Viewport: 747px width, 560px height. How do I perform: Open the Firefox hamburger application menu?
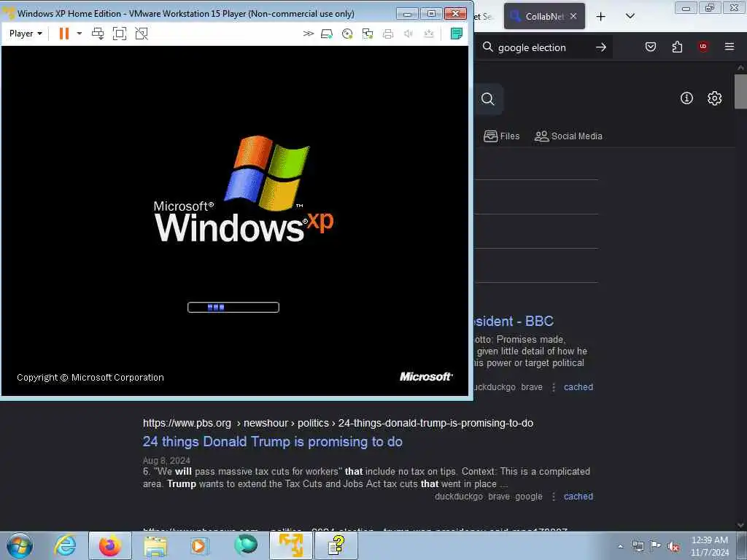pos(729,47)
